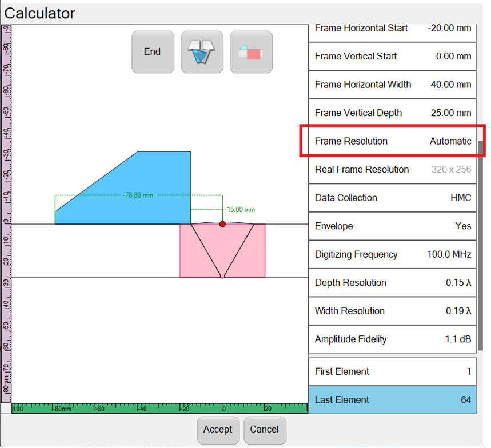The image size is (491, 448).
Task: Click the End button
Action: click(152, 51)
